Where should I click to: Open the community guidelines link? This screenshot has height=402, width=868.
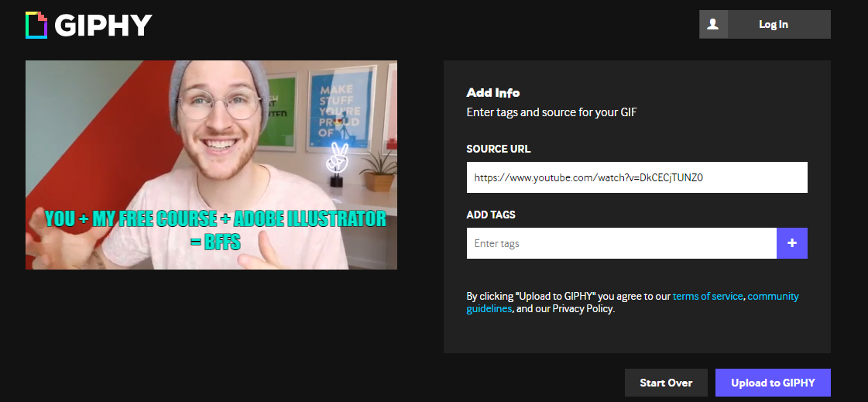point(633,302)
